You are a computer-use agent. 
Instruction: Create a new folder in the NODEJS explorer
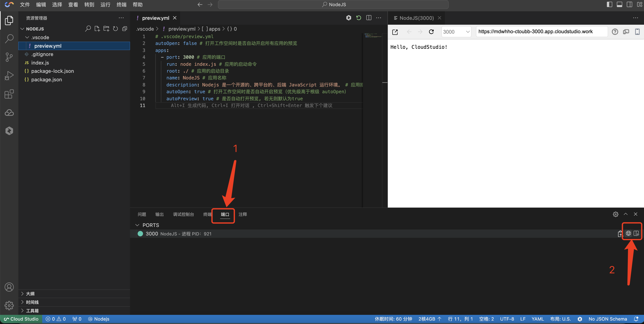pyautogui.click(x=106, y=29)
